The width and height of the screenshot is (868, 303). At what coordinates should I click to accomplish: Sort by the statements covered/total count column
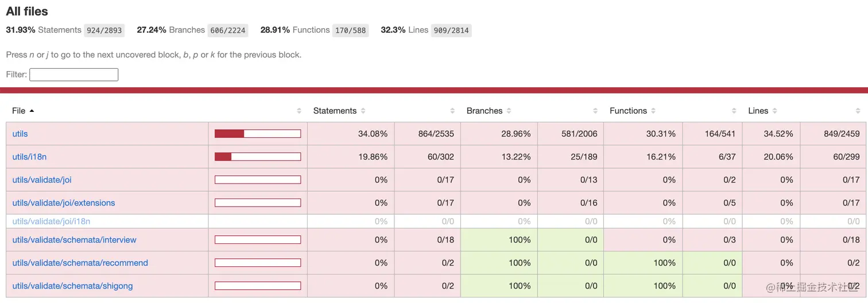452,111
